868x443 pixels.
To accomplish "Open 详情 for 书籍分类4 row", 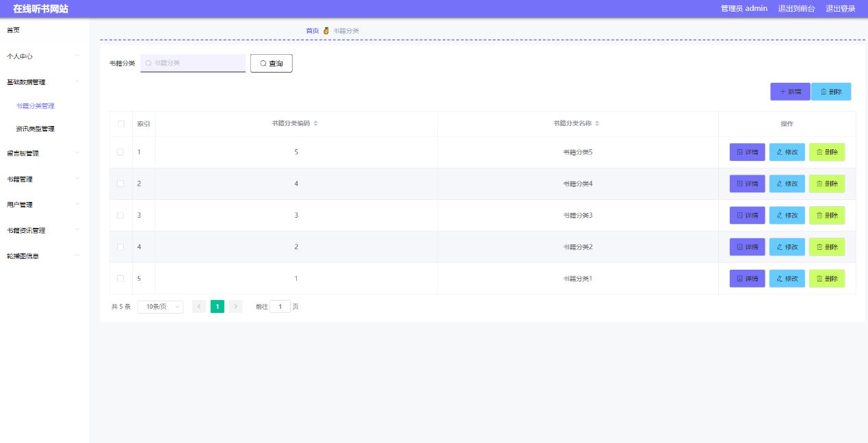I will tap(748, 183).
